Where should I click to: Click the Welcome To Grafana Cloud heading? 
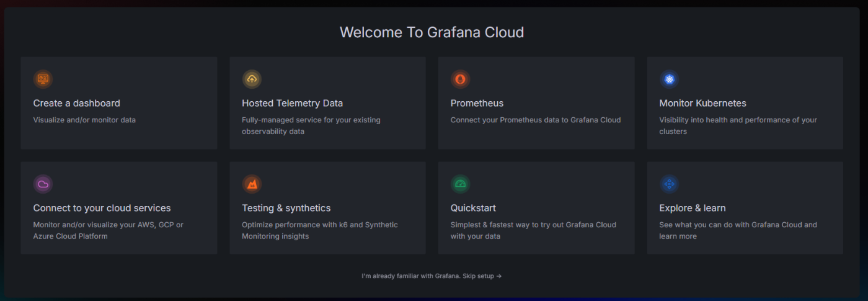click(x=432, y=32)
